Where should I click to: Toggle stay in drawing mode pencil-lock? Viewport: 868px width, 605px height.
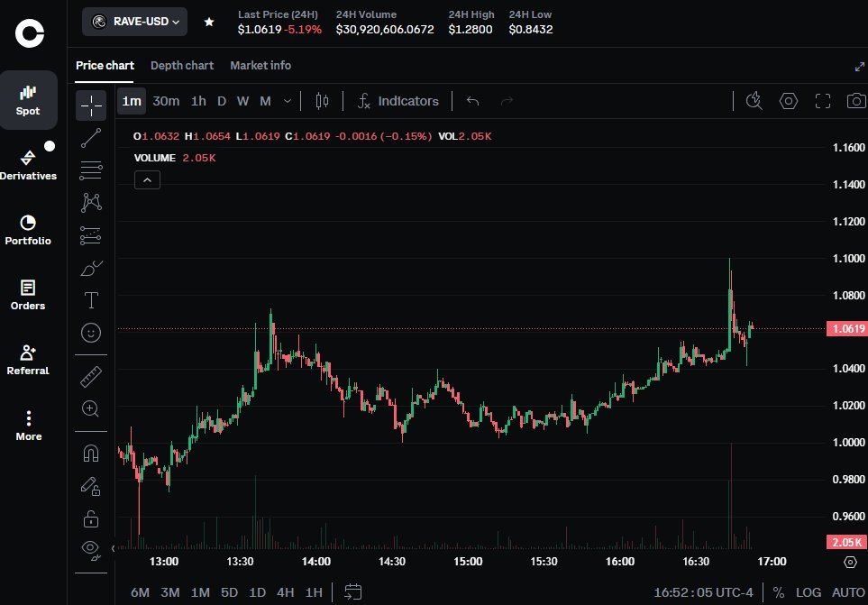click(x=91, y=486)
